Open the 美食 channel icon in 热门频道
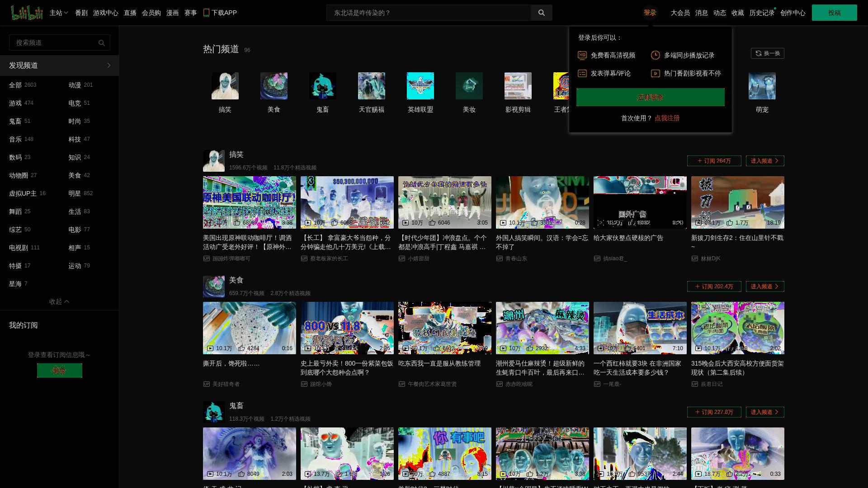The width and height of the screenshot is (868, 488). tap(274, 86)
